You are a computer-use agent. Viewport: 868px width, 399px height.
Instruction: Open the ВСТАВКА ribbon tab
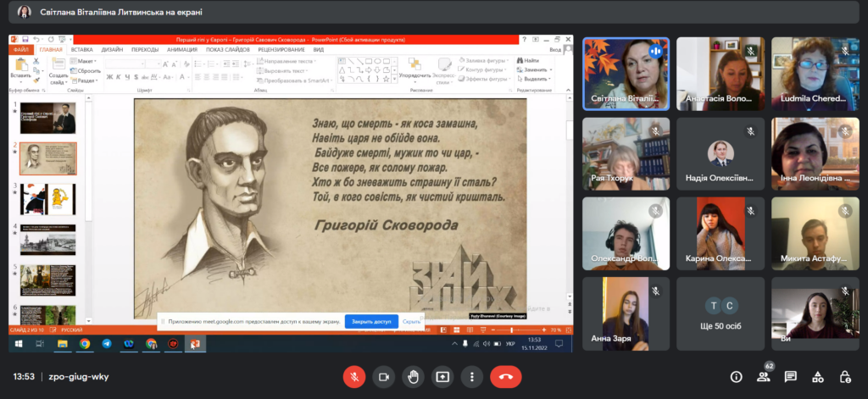[x=81, y=50]
